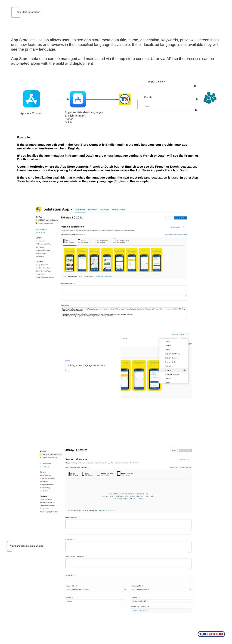The height and width of the screenshot is (644, 232).
Task: Click the teal users group icon
Action: click(x=210, y=97)
